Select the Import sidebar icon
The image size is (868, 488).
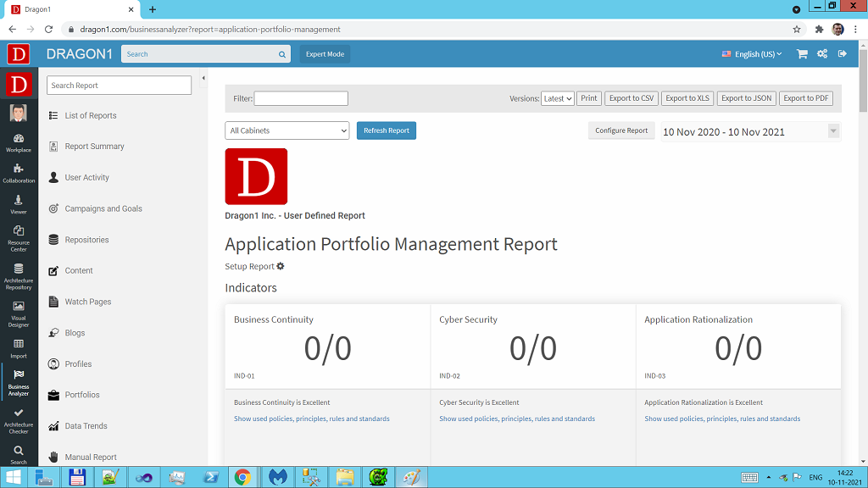[18, 347]
